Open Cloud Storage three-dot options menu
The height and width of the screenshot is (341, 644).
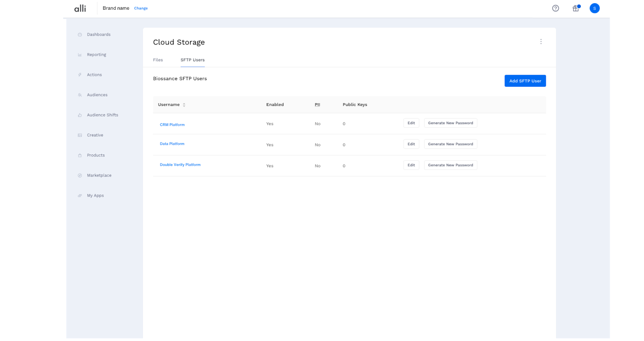click(541, 42)
